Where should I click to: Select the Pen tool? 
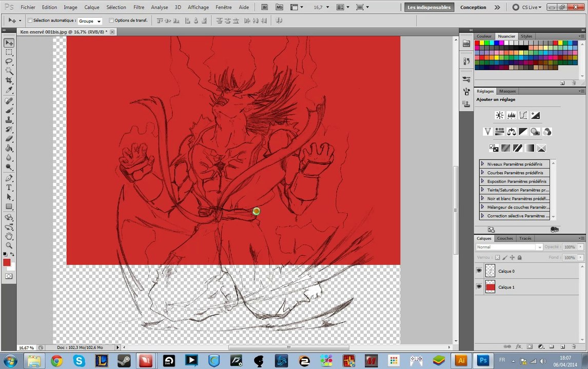[9, 178]
